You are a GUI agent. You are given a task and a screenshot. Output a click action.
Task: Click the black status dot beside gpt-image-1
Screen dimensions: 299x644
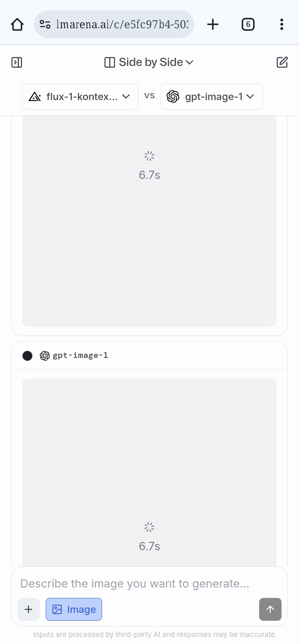click(27, 355)
